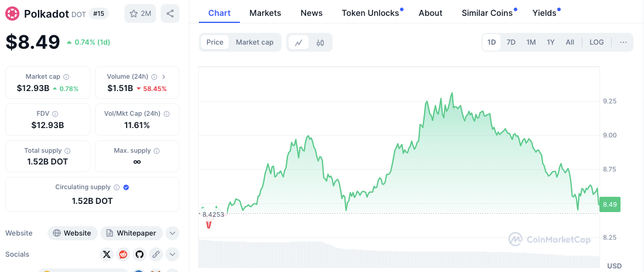
Task: Click the chain link icon in Socials
Action: (x=155, y=254)
